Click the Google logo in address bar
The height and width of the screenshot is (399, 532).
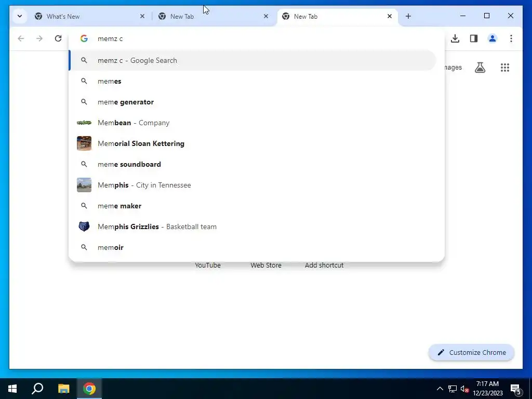pyautogui.click(x=84, y=38)
